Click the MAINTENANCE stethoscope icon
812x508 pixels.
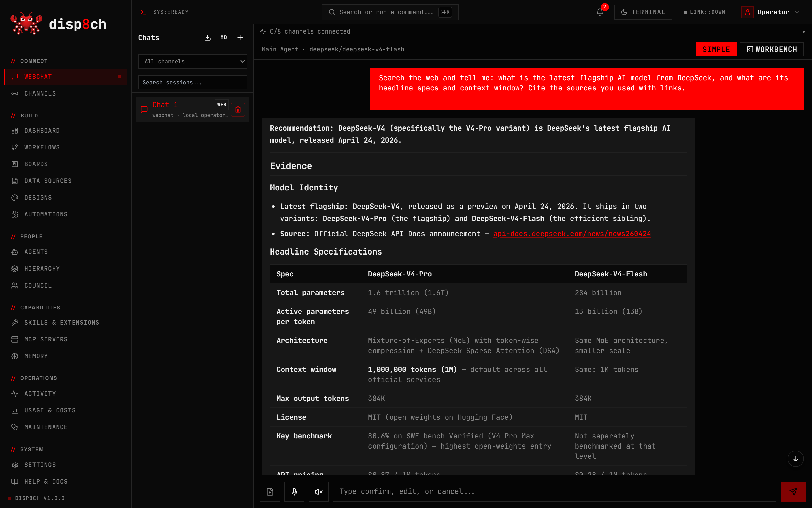pyautogui.click(x=15, y=427)
